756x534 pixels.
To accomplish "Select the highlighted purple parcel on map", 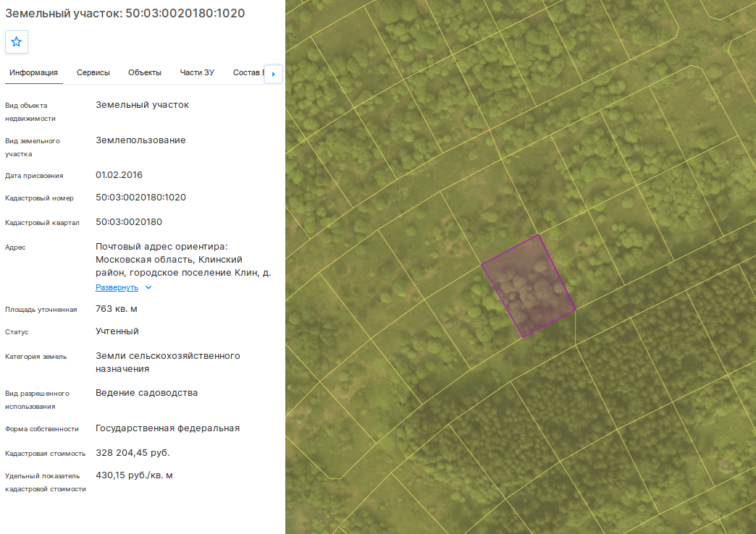I will (x=529, y=287).
